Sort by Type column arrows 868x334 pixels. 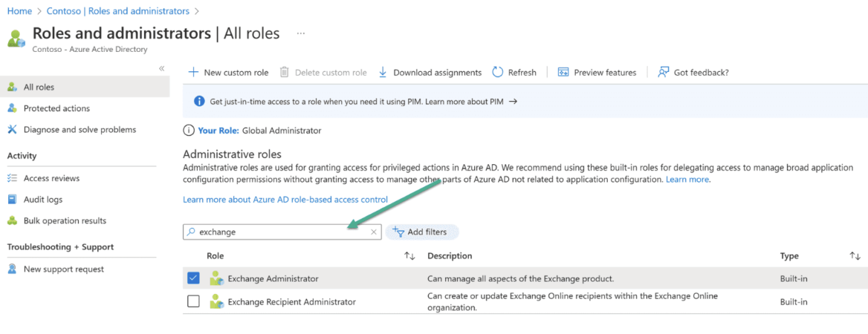click(x=855, y=256)
